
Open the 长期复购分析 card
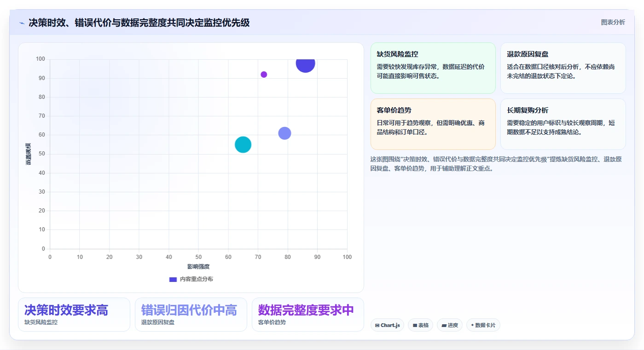(563, 124)
